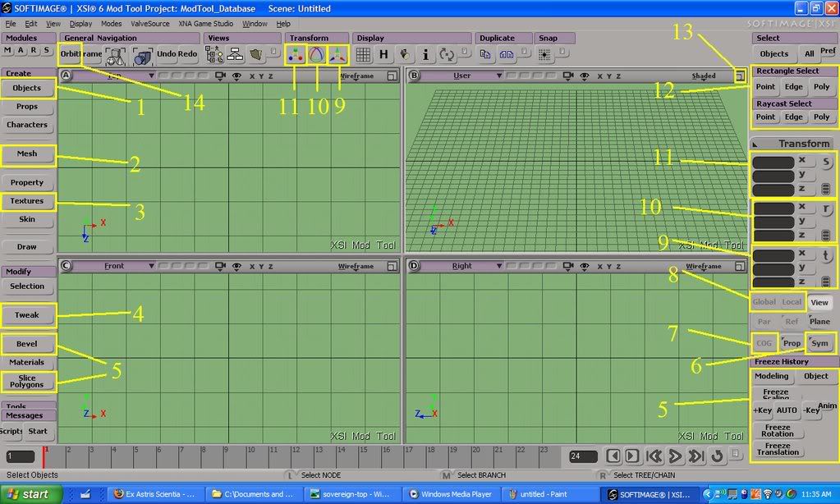Toggle the eye icon in Top viewport

point(236,76)
